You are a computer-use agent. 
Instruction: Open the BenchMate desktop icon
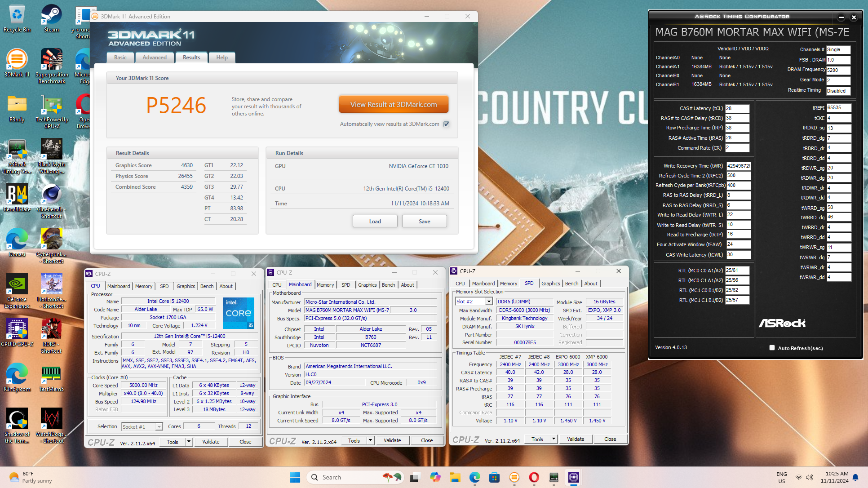click(17, 198)
